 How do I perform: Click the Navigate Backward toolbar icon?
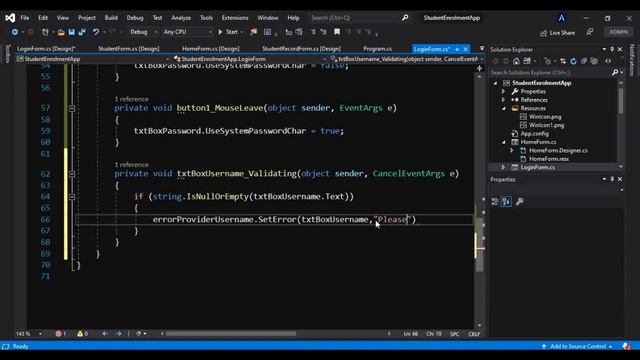pos(15,32)
